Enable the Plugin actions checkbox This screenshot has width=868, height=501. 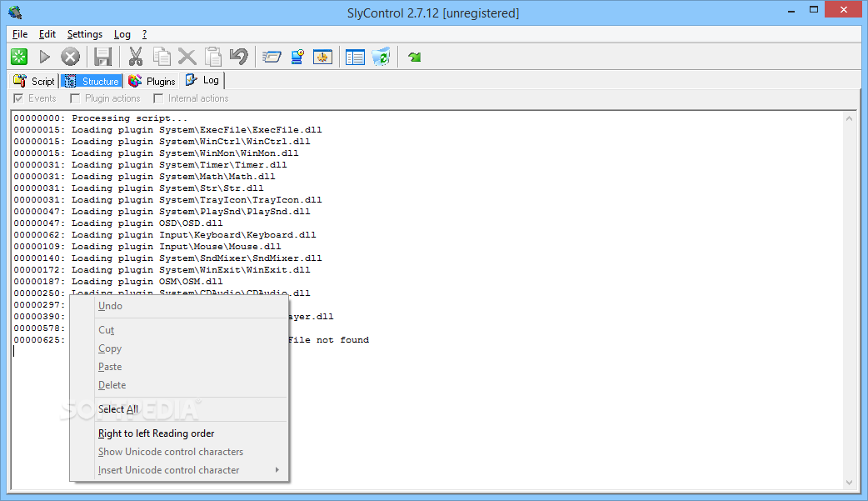click(x=75, y=98)
